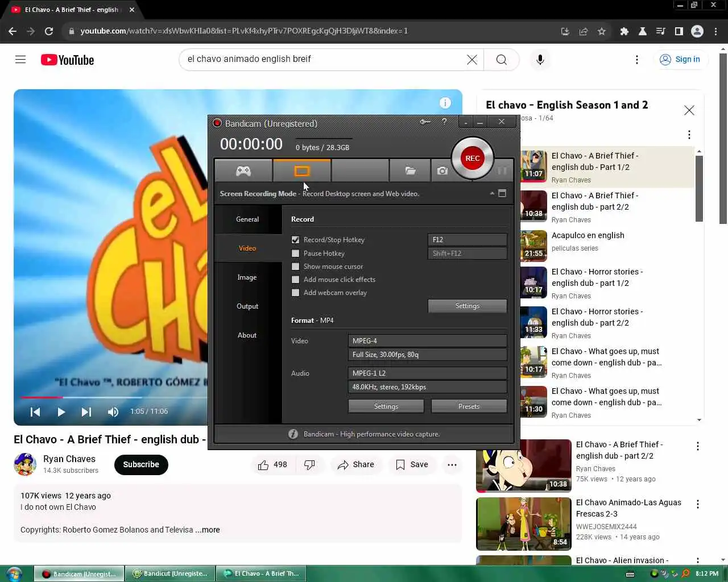Start recording with the red REC button

tap(472, 158)
